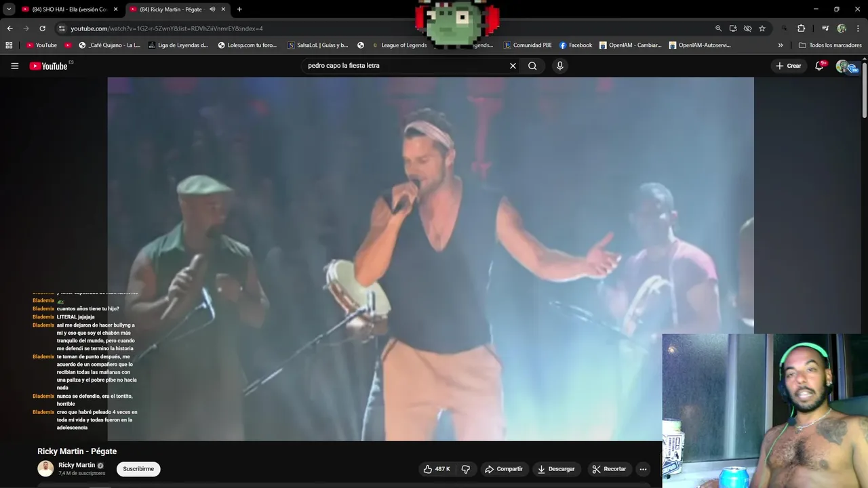This screenshot has height=488, width=868.
Task: Focus the YouTube search input field
Action: pos(407,66)
